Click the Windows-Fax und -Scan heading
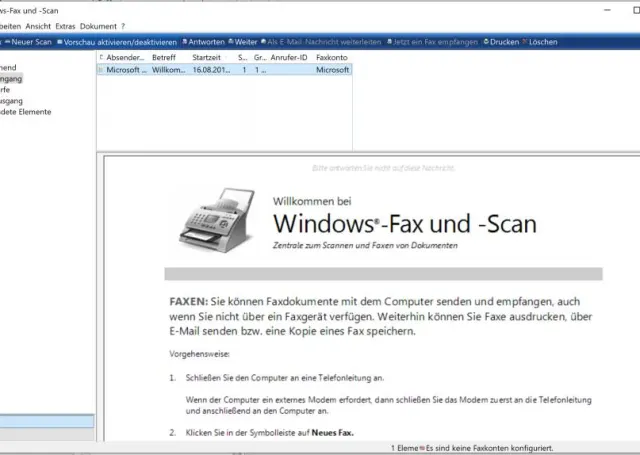 pos(404,224)
